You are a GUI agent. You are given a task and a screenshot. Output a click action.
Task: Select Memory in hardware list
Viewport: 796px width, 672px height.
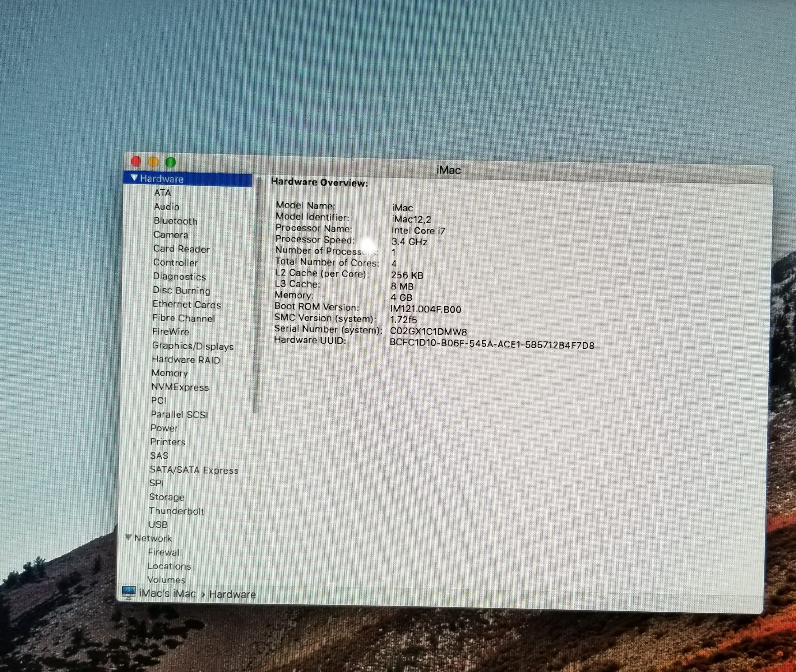pos(169,373)
